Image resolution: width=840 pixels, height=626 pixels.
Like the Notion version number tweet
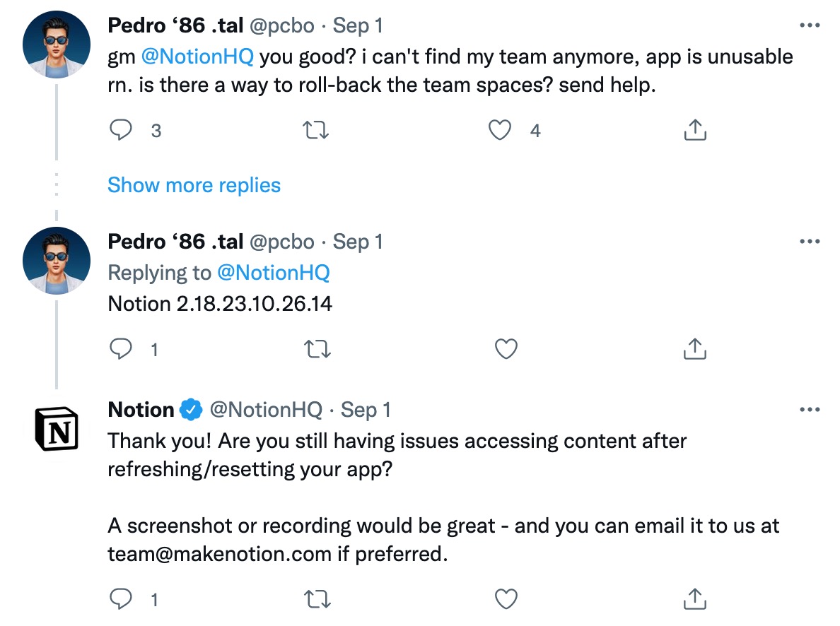click(x=506, y=349)
